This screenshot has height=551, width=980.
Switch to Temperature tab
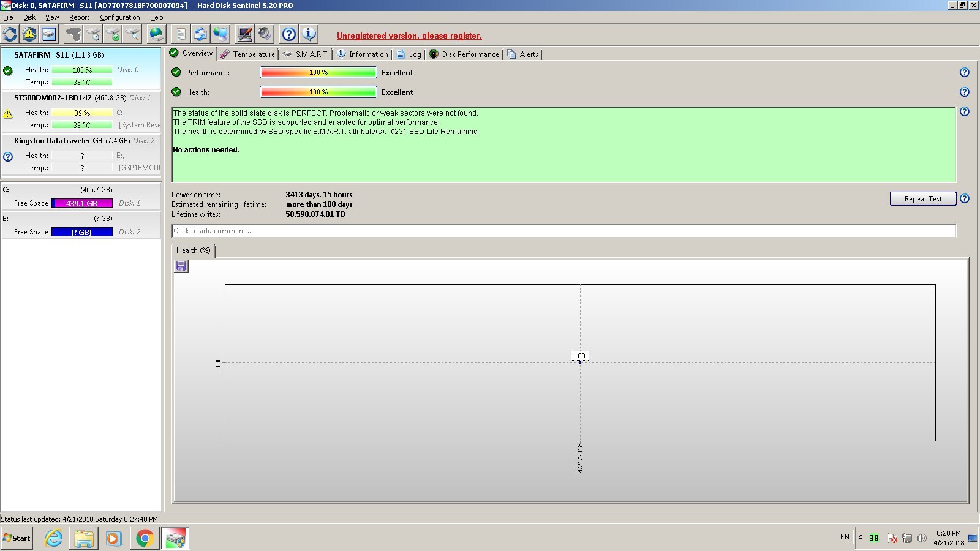(248, 54)
